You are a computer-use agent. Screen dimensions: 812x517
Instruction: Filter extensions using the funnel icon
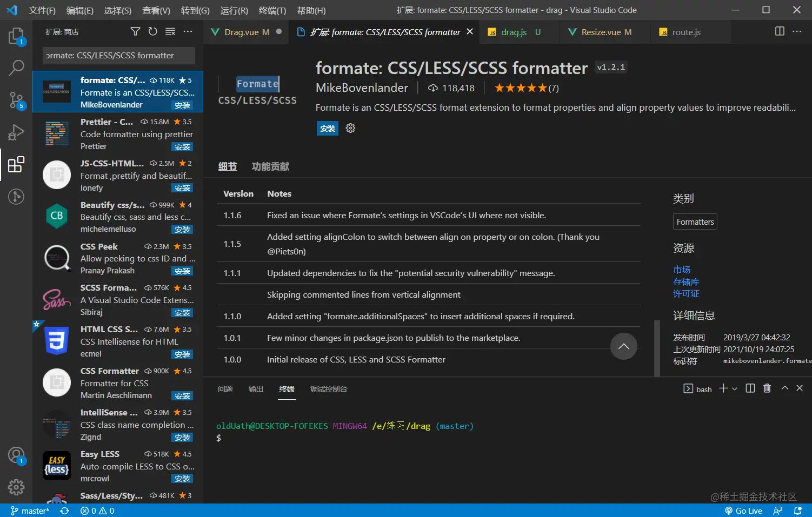(x=136, y=32)
